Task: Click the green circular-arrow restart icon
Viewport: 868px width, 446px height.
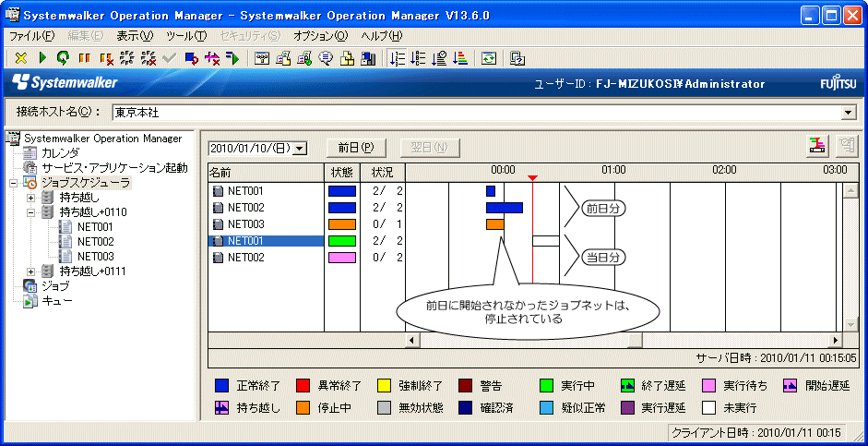Action: pos(64,58)
